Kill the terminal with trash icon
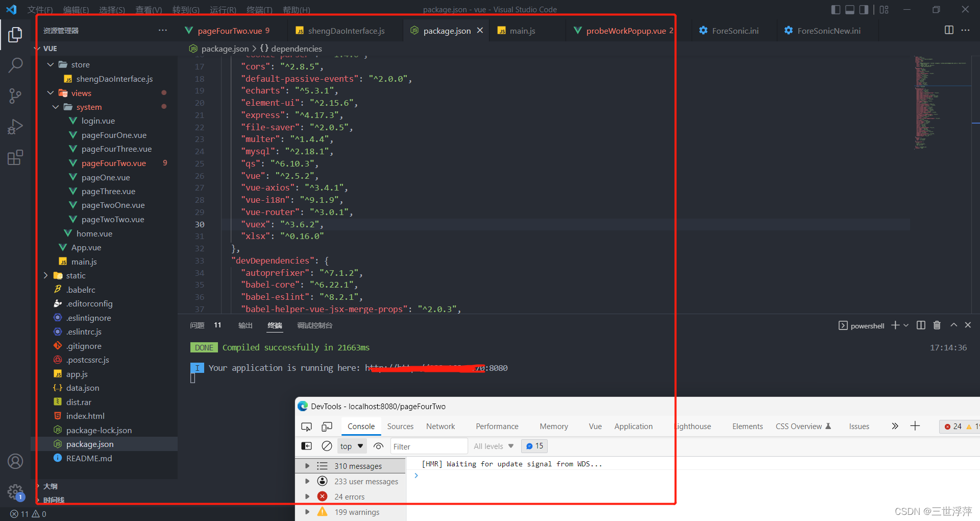Screen dimensions: 980x521 tap(937, 325)
